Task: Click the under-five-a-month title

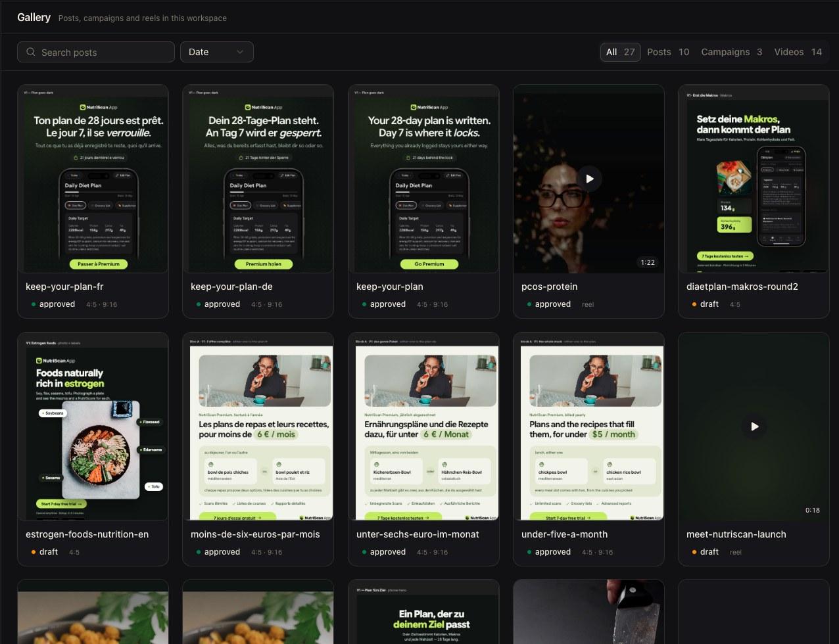Action: [x=564, y=534]
